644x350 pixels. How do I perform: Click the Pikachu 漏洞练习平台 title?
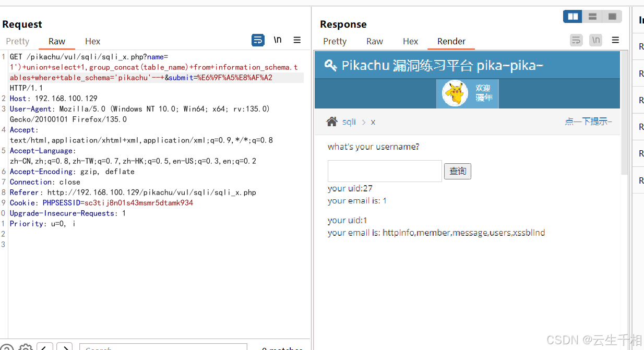pyautogui.click(x=443, y=65)
